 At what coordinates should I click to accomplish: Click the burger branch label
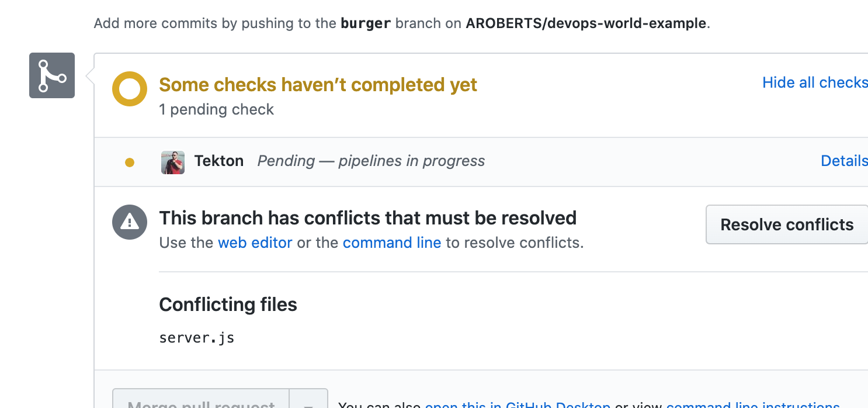365,23
